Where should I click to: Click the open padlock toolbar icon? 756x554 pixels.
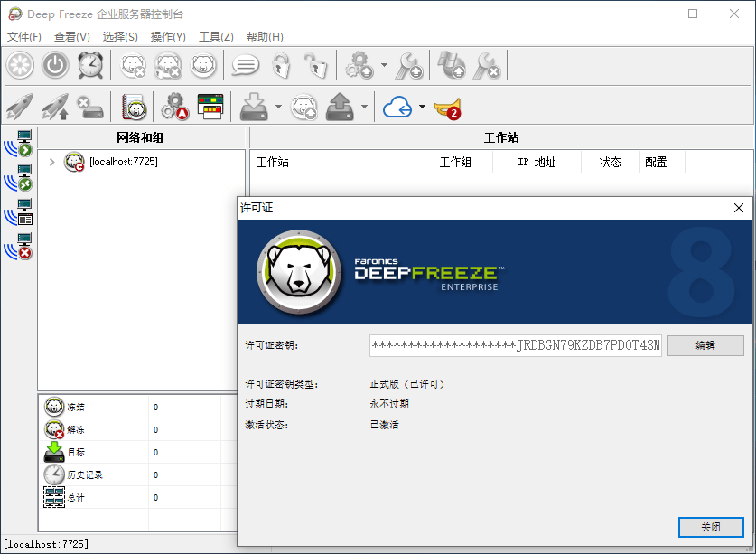click(x=315, y=65)
